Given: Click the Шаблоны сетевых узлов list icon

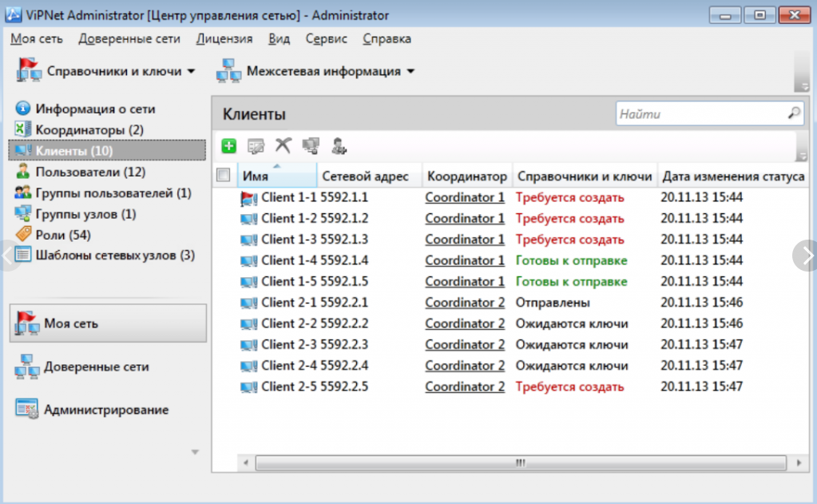Looking at the screenshot, I should 23,255.
